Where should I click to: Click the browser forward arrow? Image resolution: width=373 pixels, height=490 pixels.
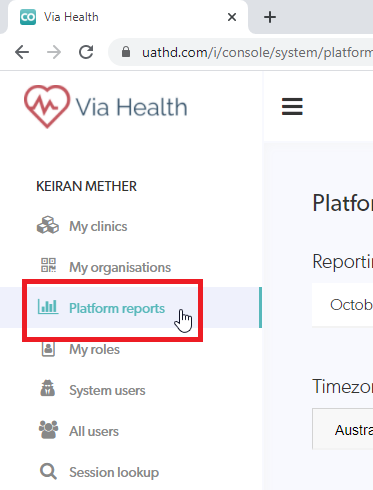(x=54, y=52)
